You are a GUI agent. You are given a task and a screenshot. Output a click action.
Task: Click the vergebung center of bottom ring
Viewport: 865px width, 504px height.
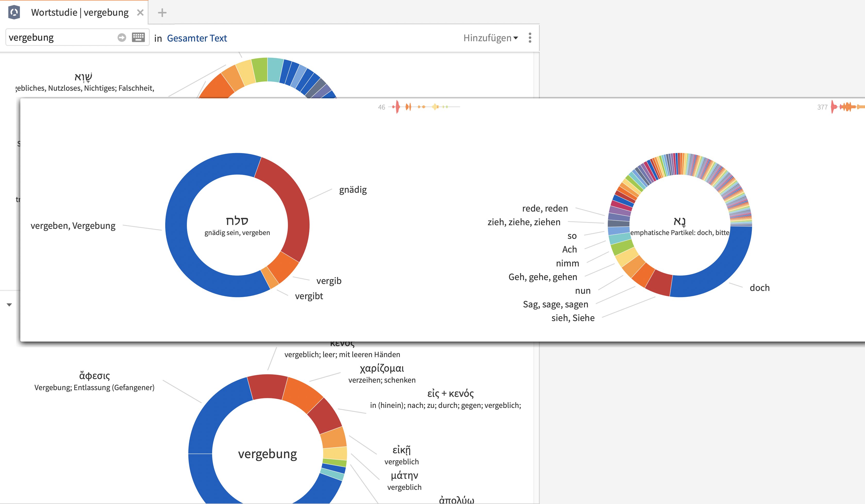point(267,454)
